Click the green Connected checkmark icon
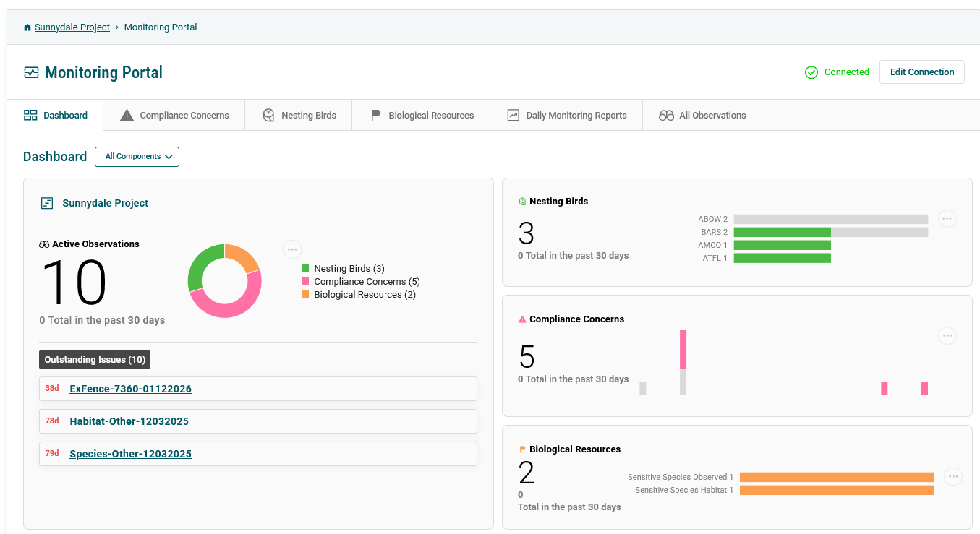The height and width of the screenshot is (534, 980). pos(811,72)
